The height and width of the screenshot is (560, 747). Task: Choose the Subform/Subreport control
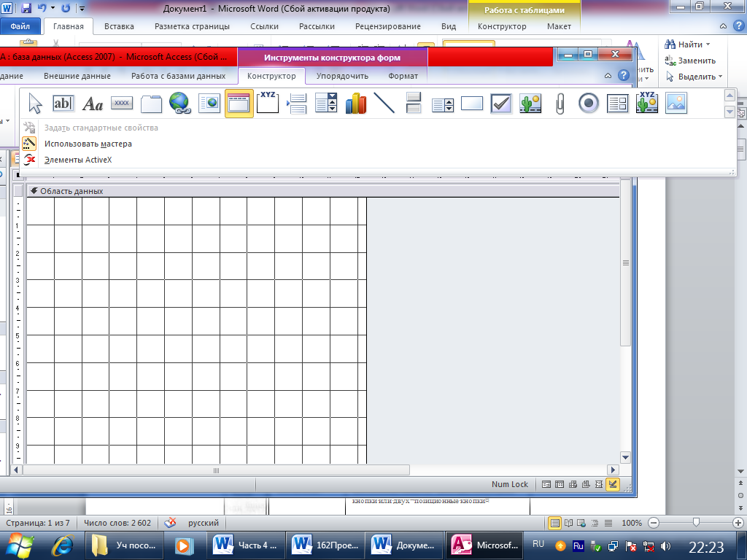click(618, 104)
